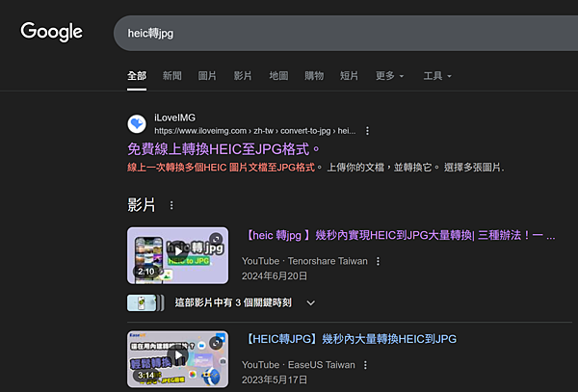Switch to the 短片 tab
This screenshot has width=578, height=392.
(x=349, y=76)
